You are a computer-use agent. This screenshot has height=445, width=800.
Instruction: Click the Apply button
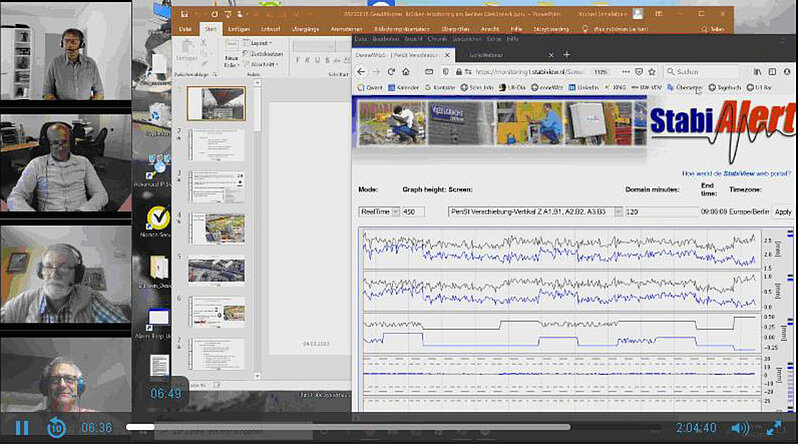coord(782,212)
